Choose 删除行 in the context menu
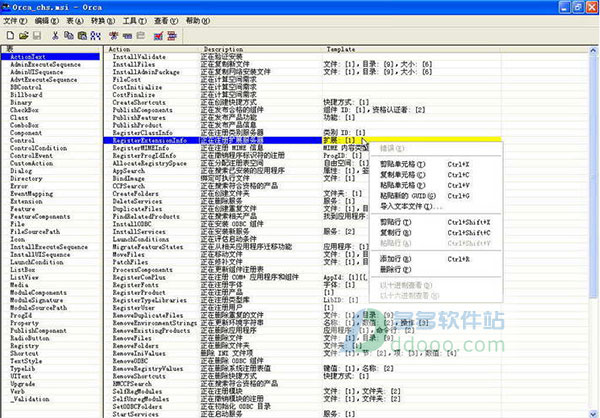This screenshot has height=418, width=600. click(435, 269)
